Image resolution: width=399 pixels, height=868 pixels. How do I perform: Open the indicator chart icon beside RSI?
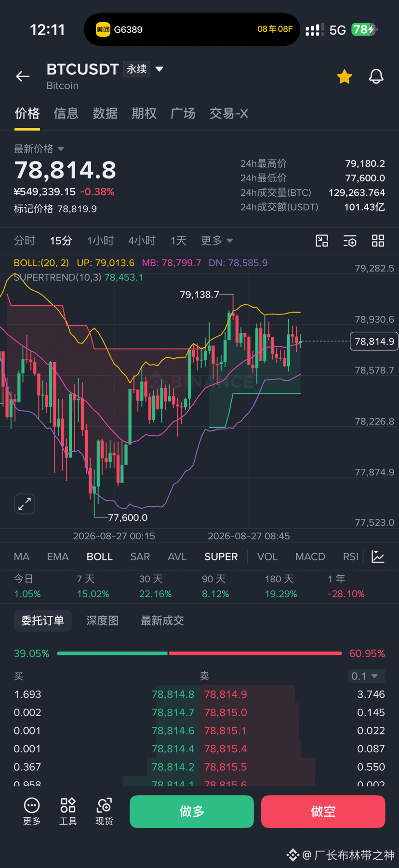tap(378, 556)
